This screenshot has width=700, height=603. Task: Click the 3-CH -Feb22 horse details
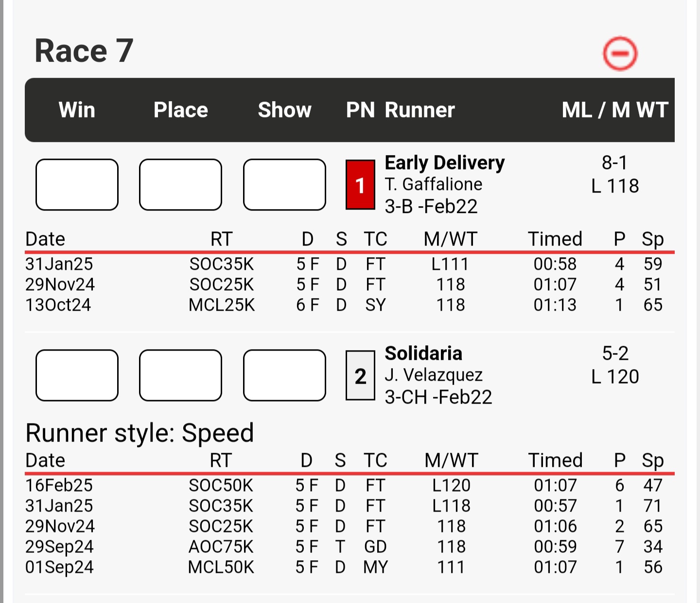point(438,397)
